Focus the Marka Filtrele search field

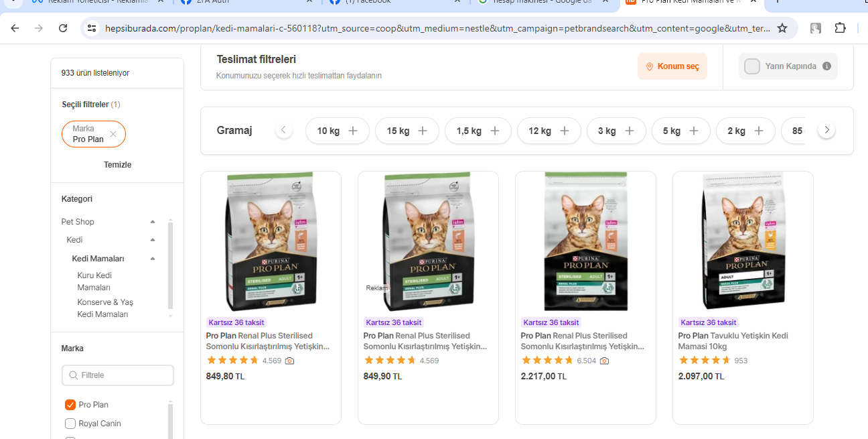118,375
